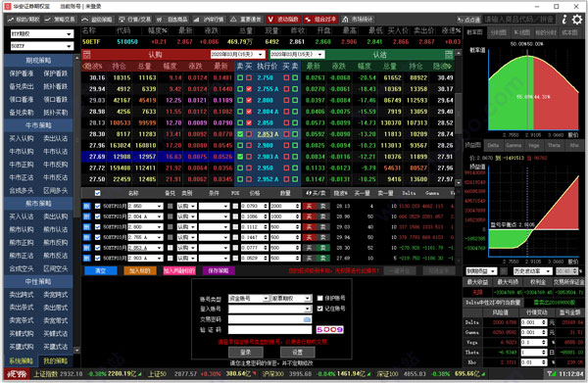
Task: Open the 沪深行情 toolbar item
Action: tap(209, 20)
